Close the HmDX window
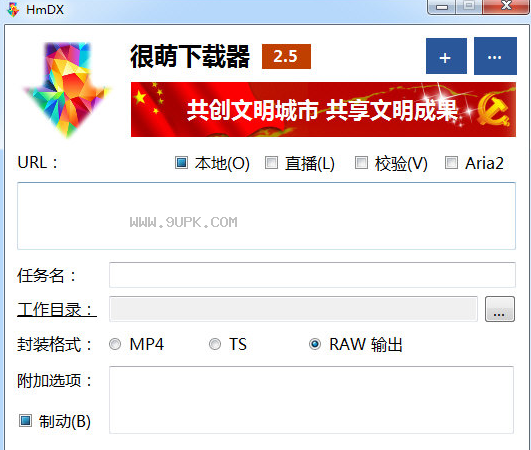The width and height of the screenshot is (531, 450). (x=506, y=6)
